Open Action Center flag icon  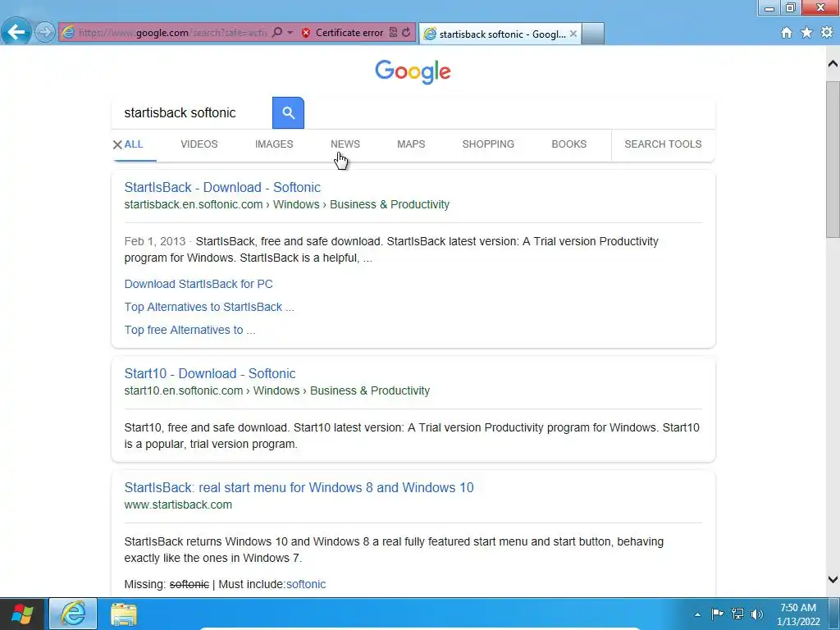[717, 614]
